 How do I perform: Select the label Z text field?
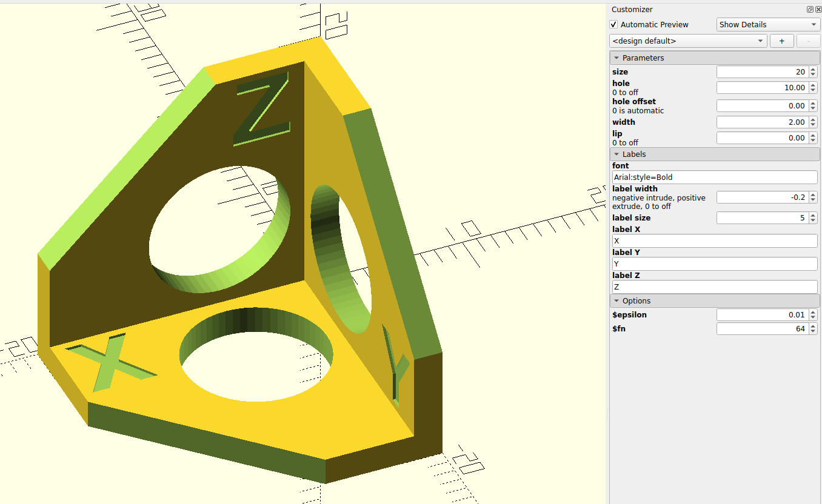[714, 287]
